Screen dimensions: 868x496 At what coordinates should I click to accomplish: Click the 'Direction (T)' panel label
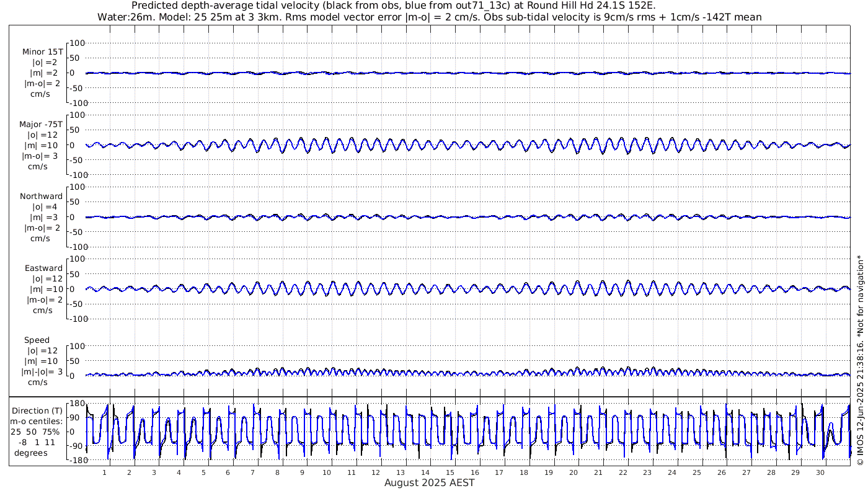pyautogui.click(x=37, y=411)
